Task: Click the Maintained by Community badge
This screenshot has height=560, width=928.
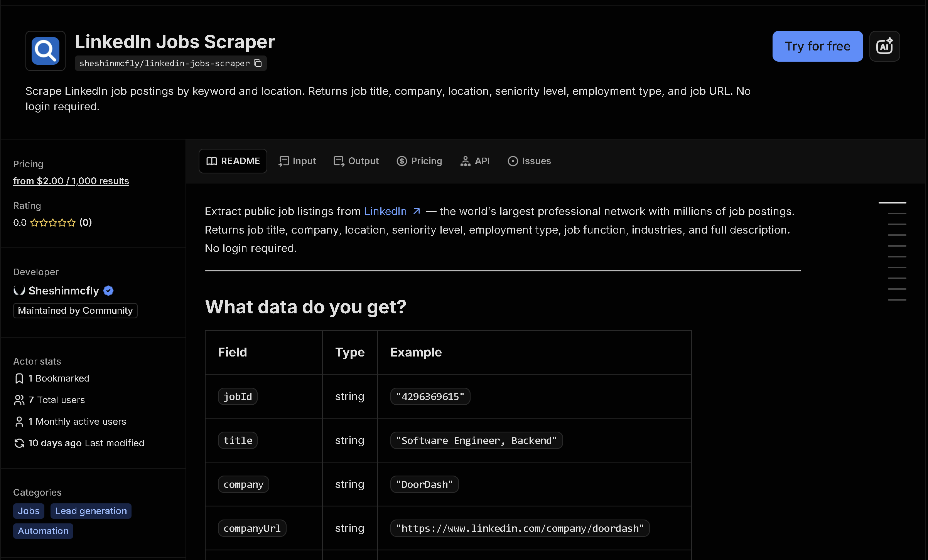Action: 75,311
